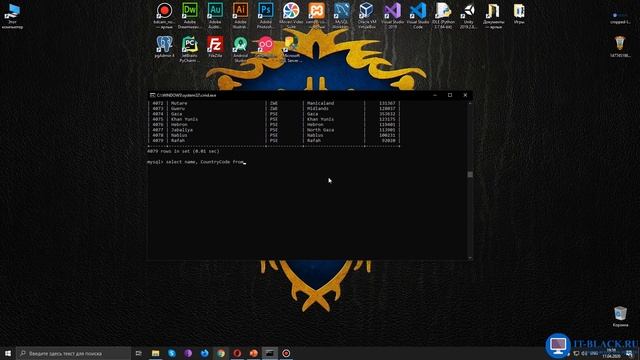Screen dimensions: 640x360
Task: Click the ID "4072" in the table
Action: pos(158,103)
